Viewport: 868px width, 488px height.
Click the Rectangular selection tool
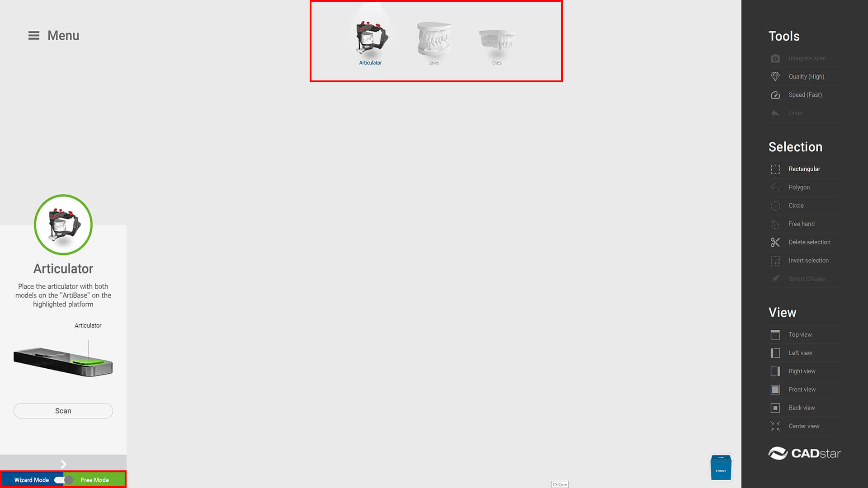[x=804, y=169]
